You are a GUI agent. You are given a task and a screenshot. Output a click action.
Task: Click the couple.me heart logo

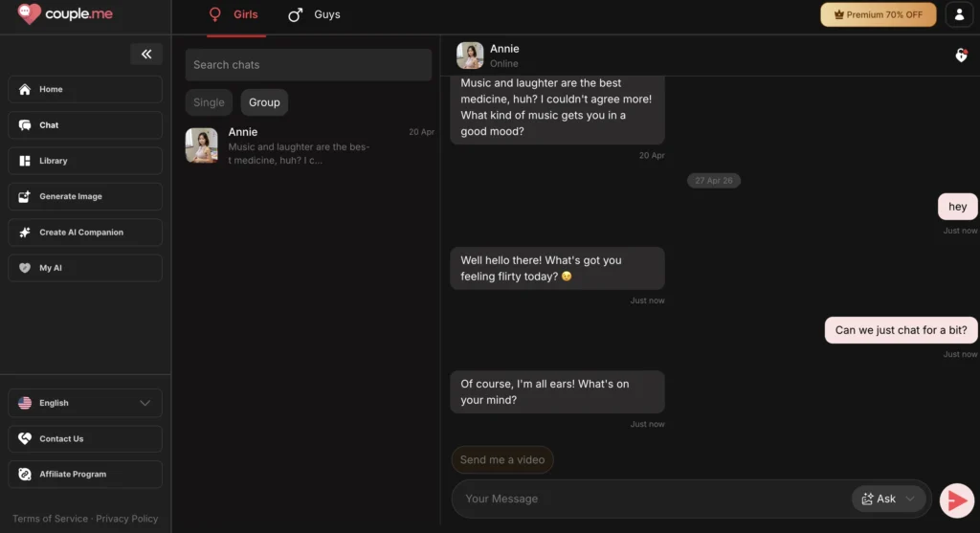coord(29,13)
